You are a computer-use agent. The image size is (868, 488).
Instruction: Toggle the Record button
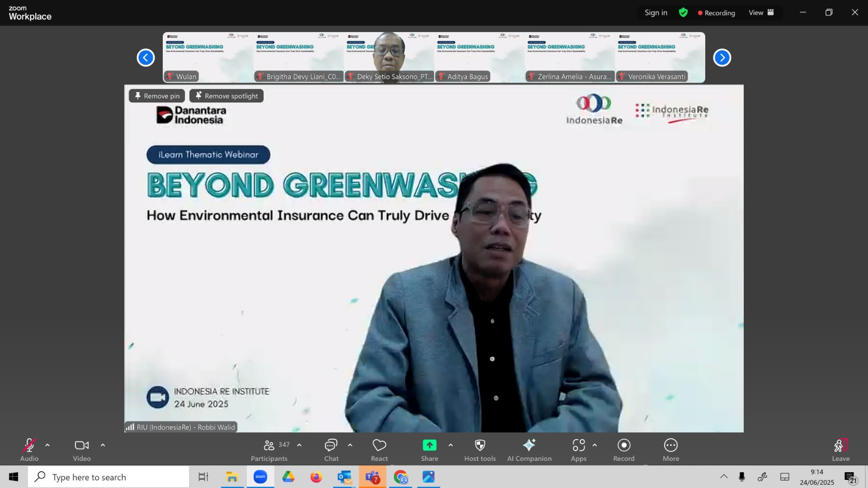pyautogui.click(x=624, y=450)
